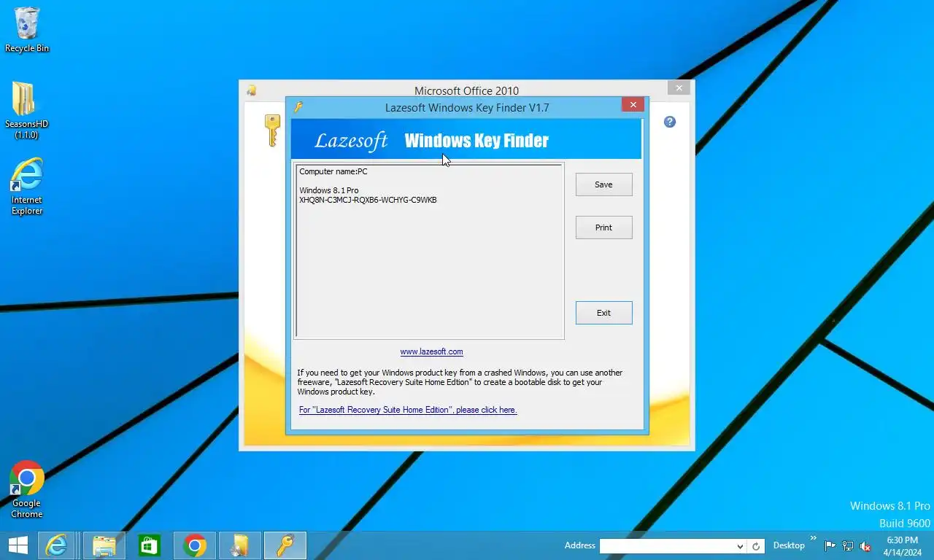The height and width of the screenshot is (560, 934).
Task: Click the Computer name:PC line
Action: 333,171
